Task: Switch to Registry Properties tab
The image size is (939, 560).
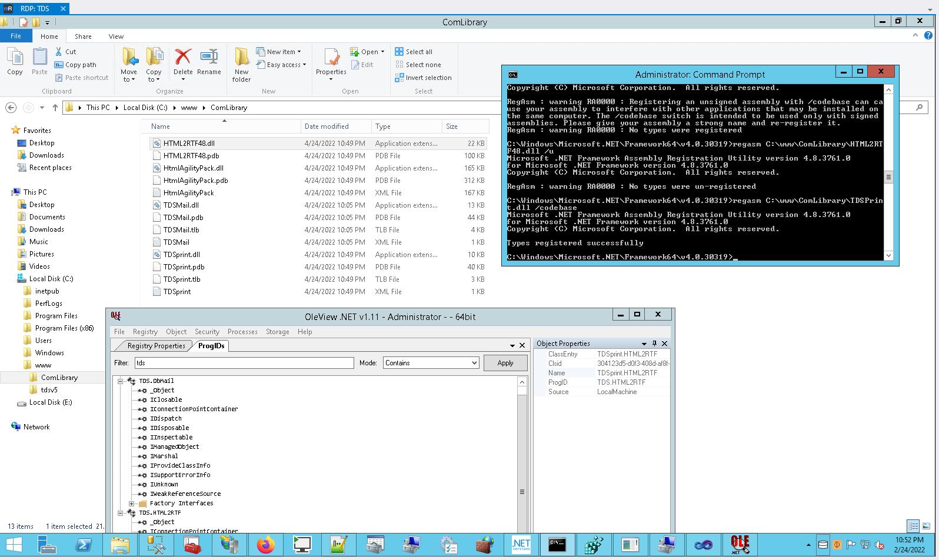Action: click(x=156, y=346)
